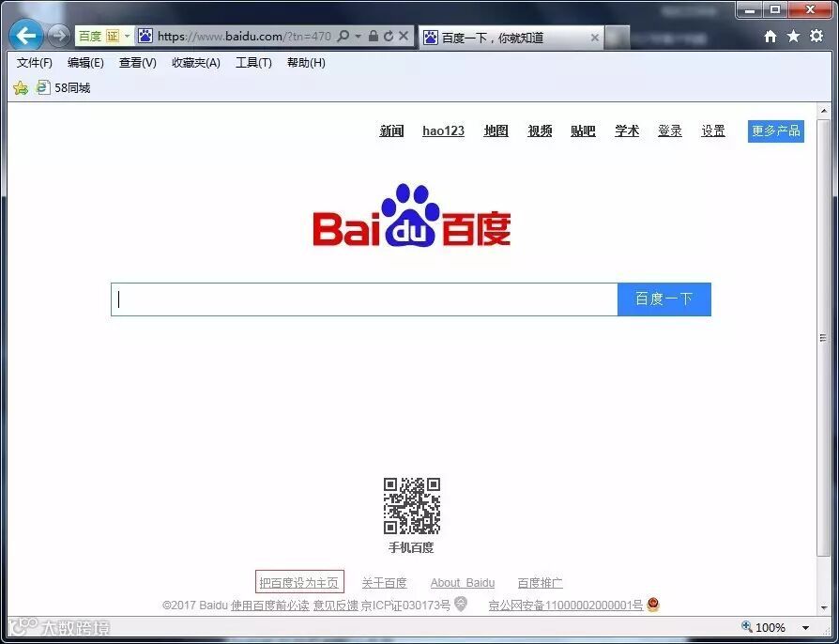The height and width of the screenshot is (644, 839).
Task: Open the Tools gear icon
Action: [816, 36]
